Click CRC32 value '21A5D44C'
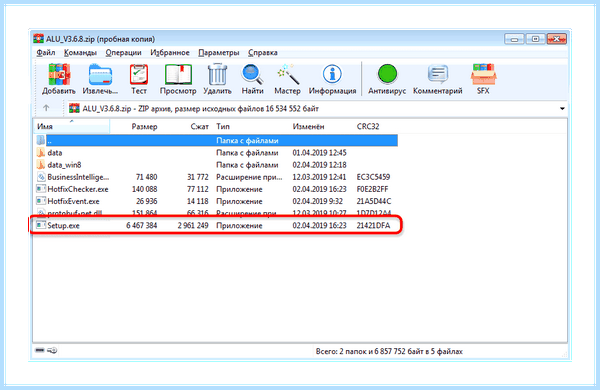Viewport: 600px width, 390px height. (x=374, y=201)
